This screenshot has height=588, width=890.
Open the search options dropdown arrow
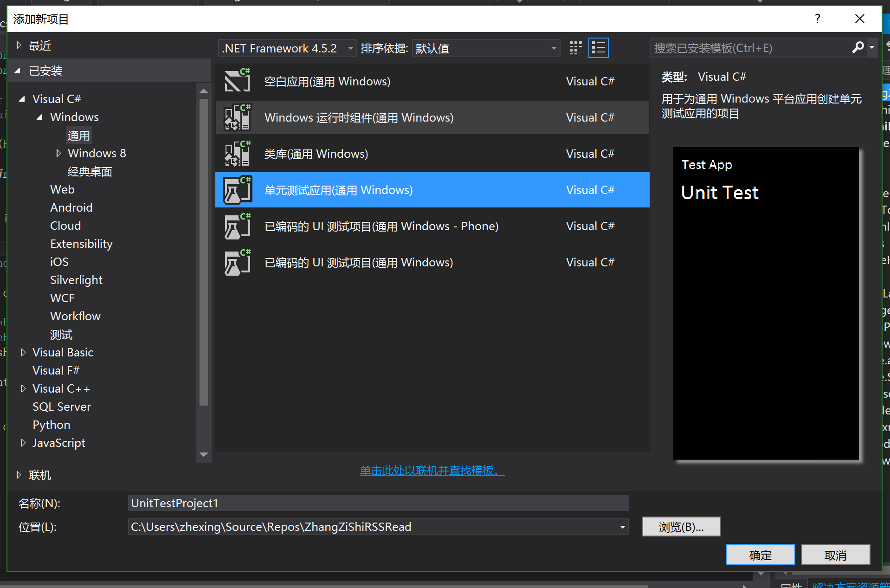coord(872,47)
